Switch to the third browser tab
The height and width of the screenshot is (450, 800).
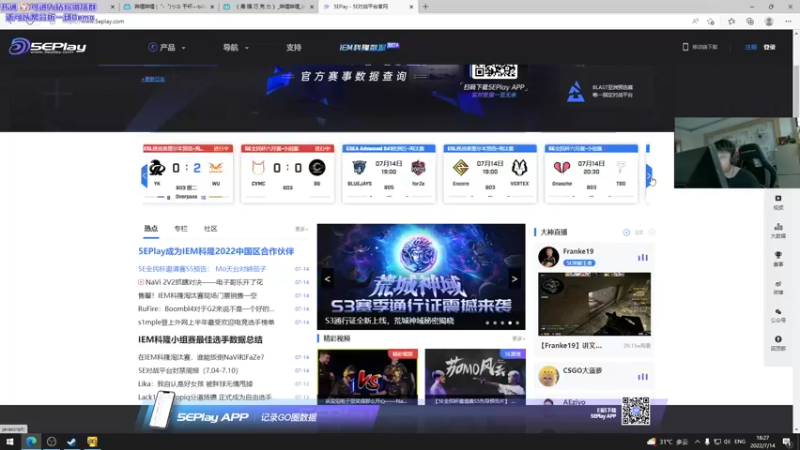tap(269, 7)
